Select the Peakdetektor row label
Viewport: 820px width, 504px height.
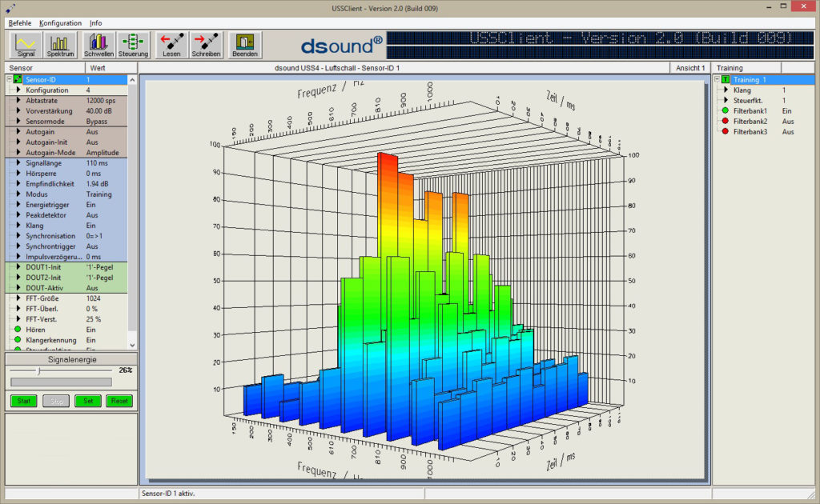46,215
